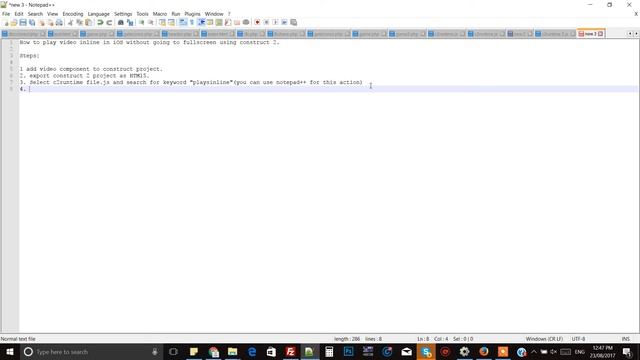Viewport: 640px width, 360px height.
Task: Click the line starting "3. Select c2runtime"
Action: pos(191,82)
